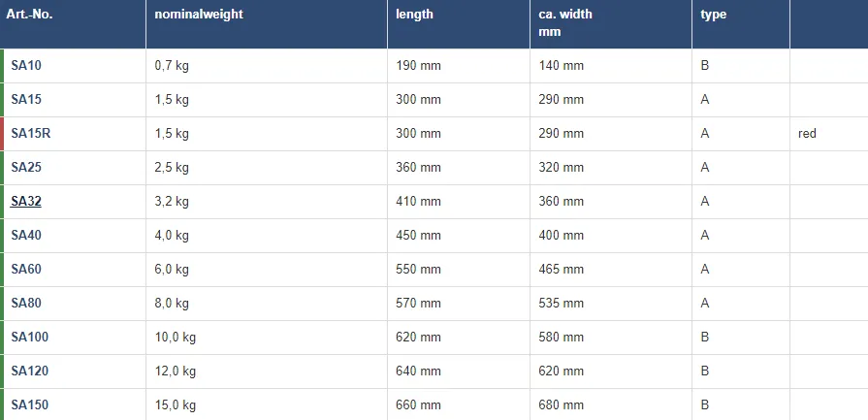Click the Art.-No. column header
Viewport: 868px width, 420px height.
pyautogui.click(x=29, y=15)
